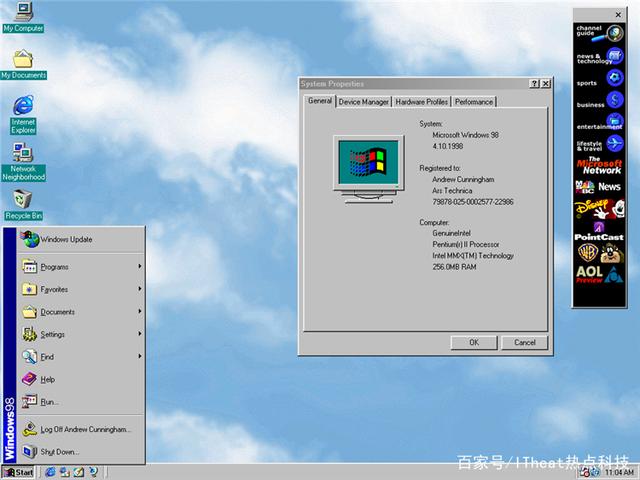Open the sports channel

(x=599, y=79)
